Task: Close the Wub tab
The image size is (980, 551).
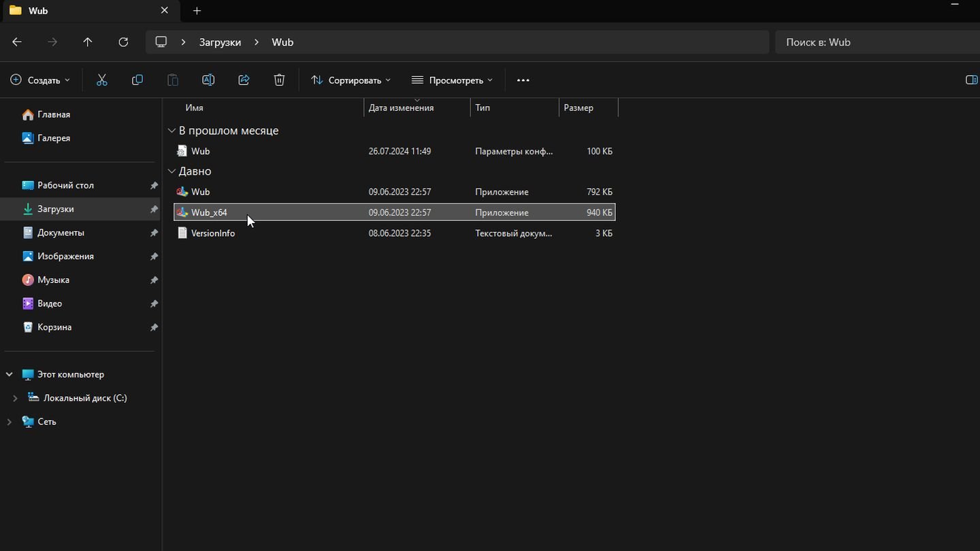Action: (x=165, y=11)
